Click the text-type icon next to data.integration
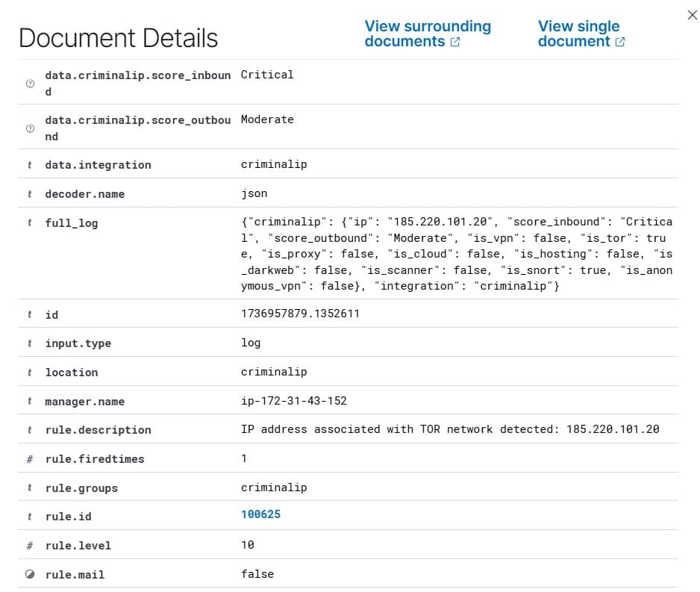 (30, 165)
